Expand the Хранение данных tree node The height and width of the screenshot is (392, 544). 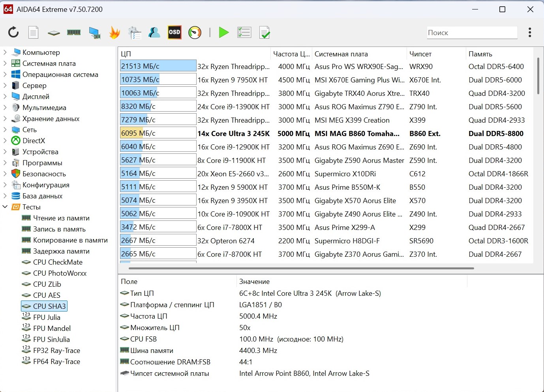point(5,118)
